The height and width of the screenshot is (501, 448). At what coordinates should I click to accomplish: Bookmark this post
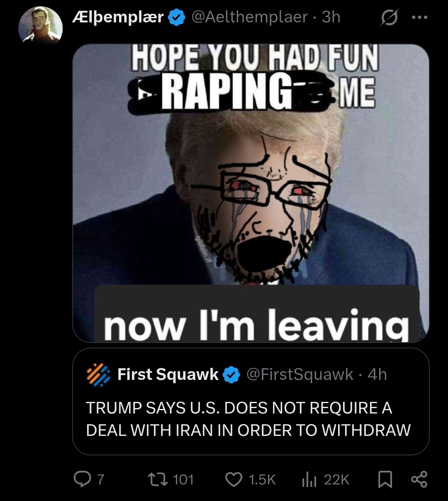click(385, 480)
